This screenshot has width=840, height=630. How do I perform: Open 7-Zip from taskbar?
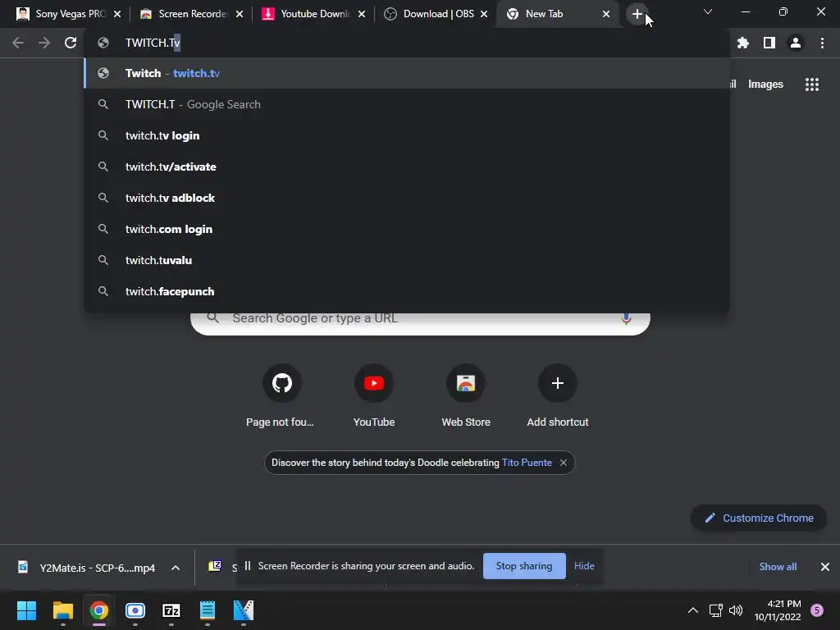171,610
